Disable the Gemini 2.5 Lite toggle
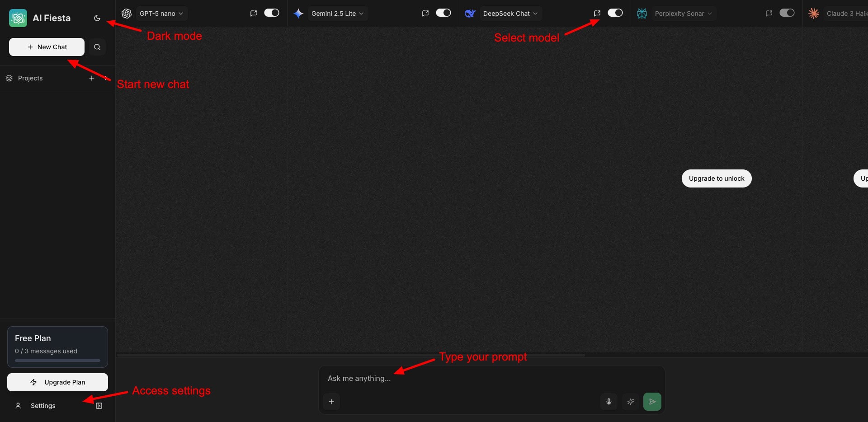Viewport: 868px width, 422px height. tap(443, 13)
